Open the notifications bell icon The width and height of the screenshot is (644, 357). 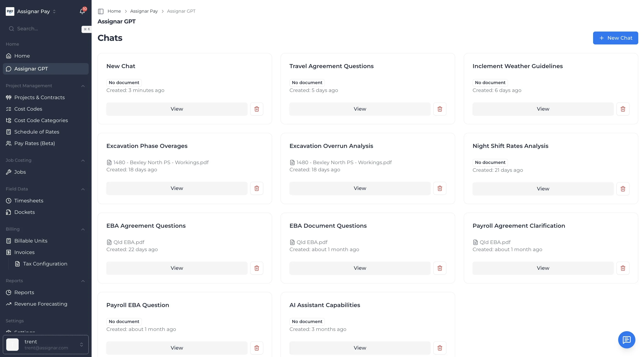click(x=82, y=11)
